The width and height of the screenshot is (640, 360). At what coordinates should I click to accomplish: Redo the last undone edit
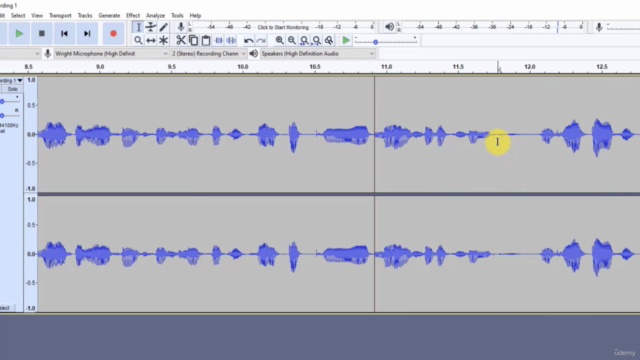coord(261,40)
